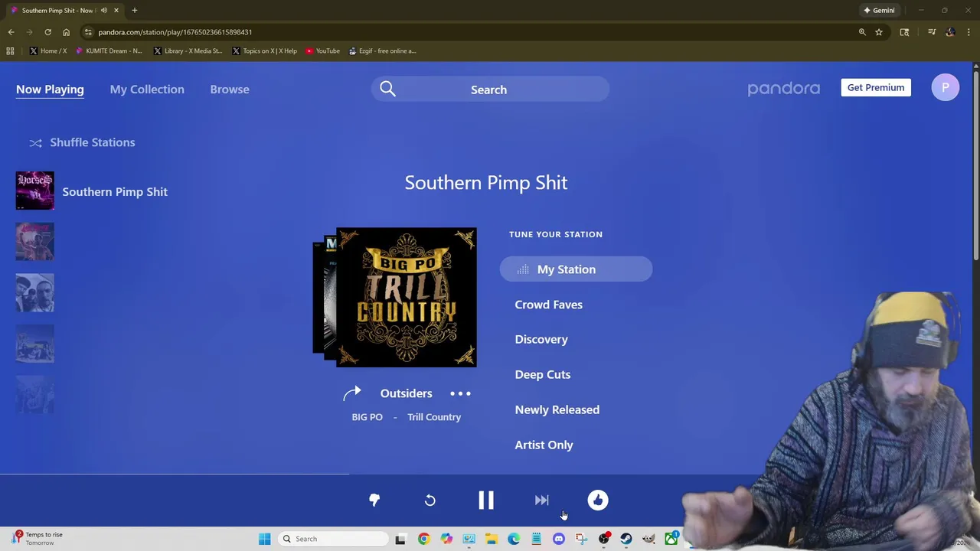Image resolution: width=980 pixels, height=551 pixels.
Task: Click the song title Outsiders
Action: tap(406, 393)
